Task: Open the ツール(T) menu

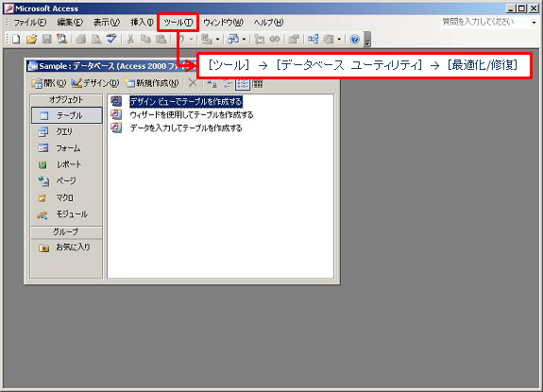Action: click(178, 23)
